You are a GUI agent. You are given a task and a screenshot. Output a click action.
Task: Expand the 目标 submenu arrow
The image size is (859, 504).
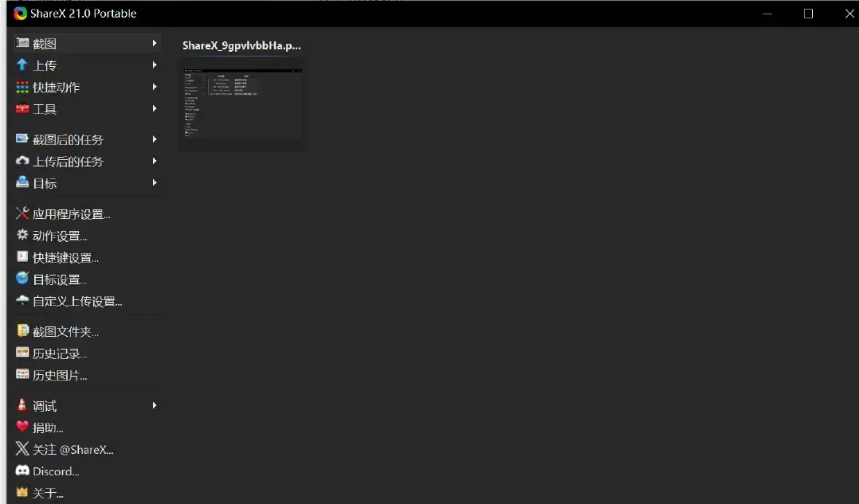[155, 183]
